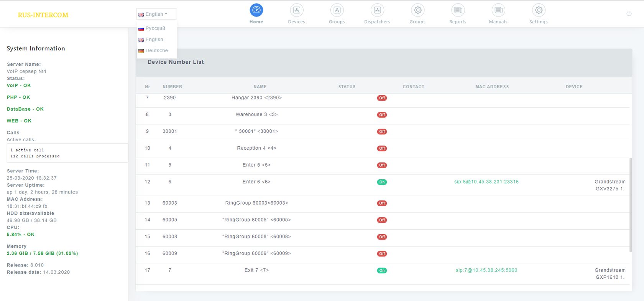Select the name 'Warehouse 3 <3>'

click(x=256, y=115)
